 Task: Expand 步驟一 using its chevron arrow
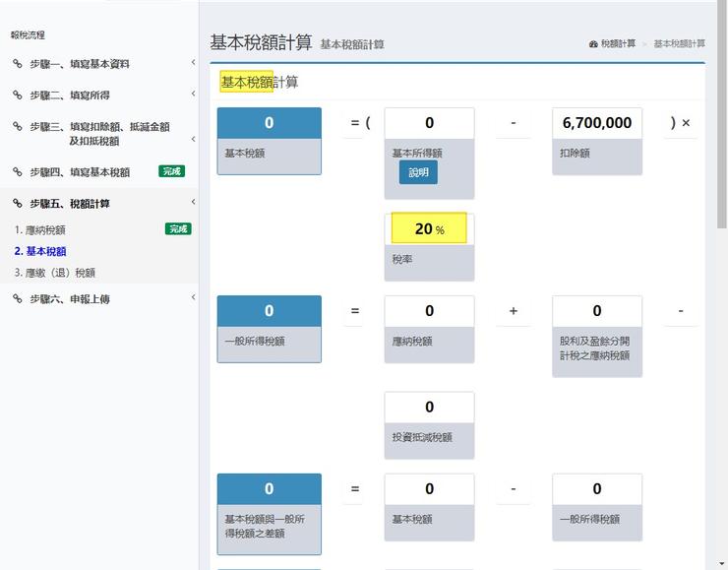tap(193, 64)
